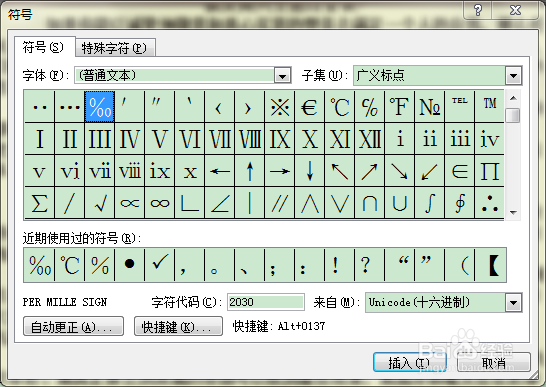546x387 pixels.
Task: Choose the square root √ symbol
Action: (x=100, y=203)
